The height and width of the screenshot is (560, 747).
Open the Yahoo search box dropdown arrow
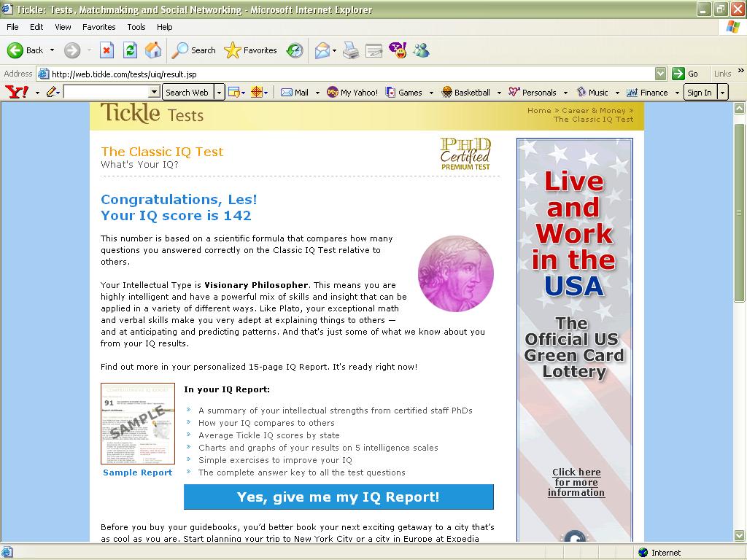(x=154, y=92)
